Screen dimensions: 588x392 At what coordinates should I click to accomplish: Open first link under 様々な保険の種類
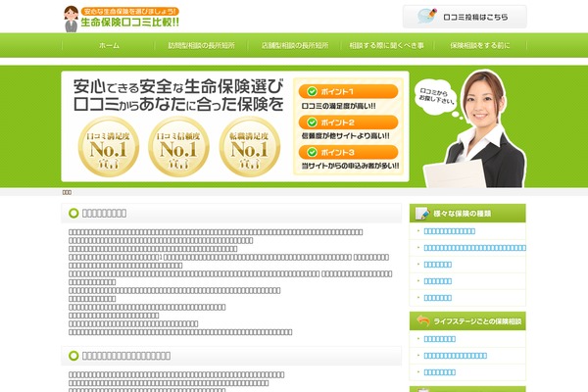[449, 231]
